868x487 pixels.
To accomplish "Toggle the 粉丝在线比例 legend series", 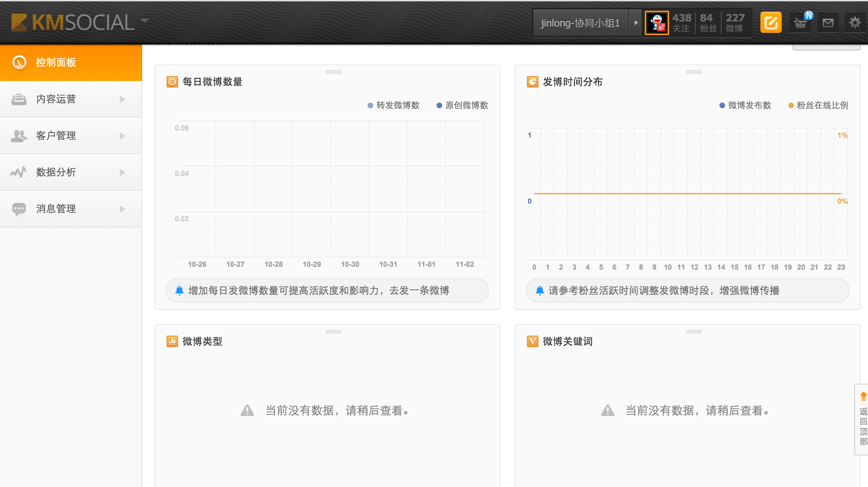I will 818,105.
